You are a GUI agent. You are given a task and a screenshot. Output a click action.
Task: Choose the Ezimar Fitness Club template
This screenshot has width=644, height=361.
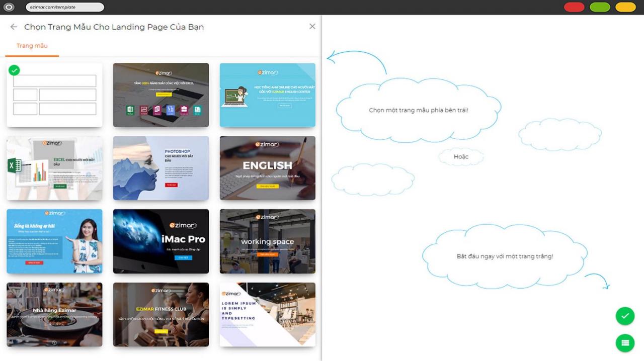(160, 314)
